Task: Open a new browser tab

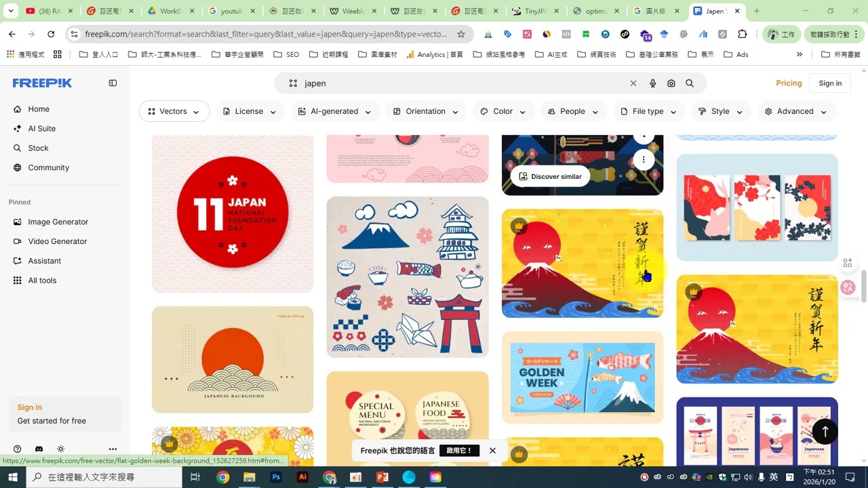Action: point(757,11)
